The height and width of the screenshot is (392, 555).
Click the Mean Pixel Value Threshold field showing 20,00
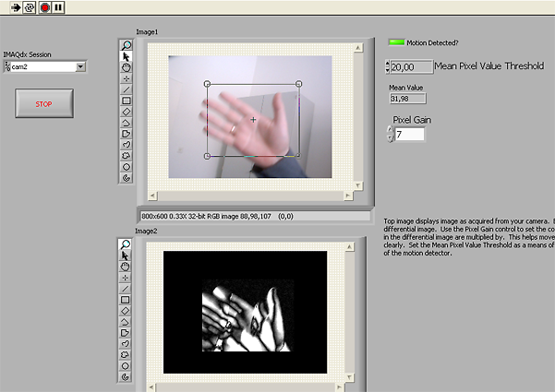pyautogui.click(x=412, y=66)
